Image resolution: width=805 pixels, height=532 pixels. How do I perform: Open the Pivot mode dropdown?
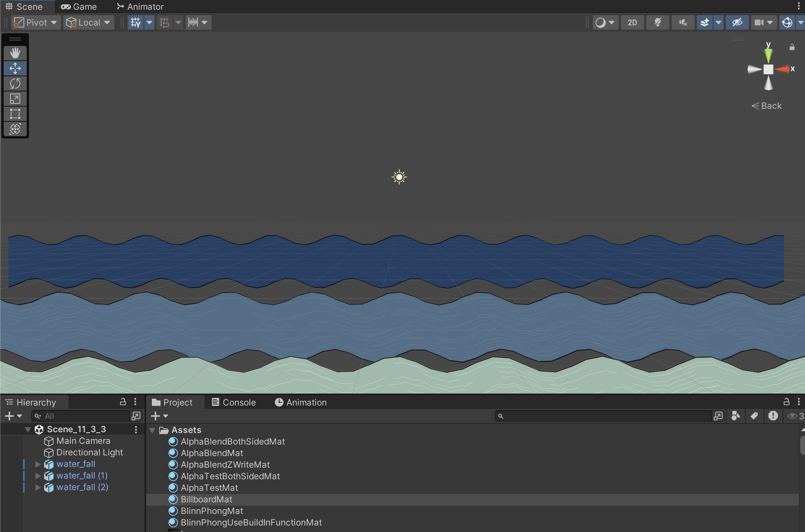tap(35, 22)
